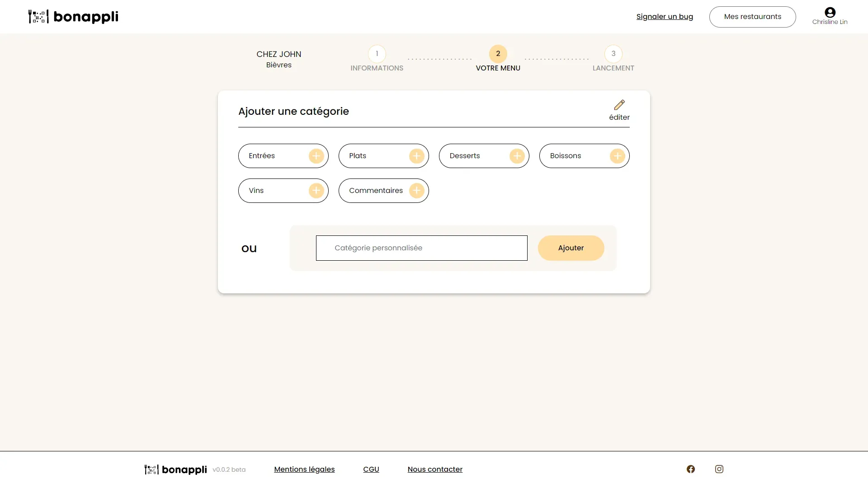Open the CGU link

371,469
